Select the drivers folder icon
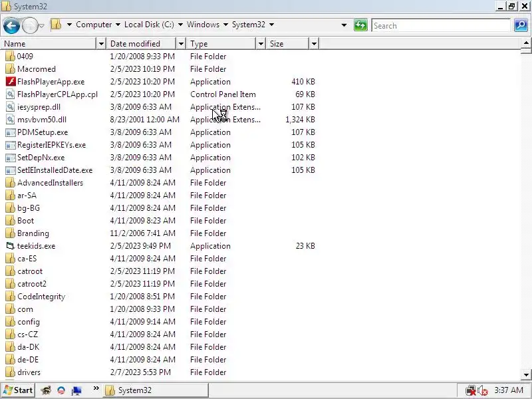 (11, 372)
